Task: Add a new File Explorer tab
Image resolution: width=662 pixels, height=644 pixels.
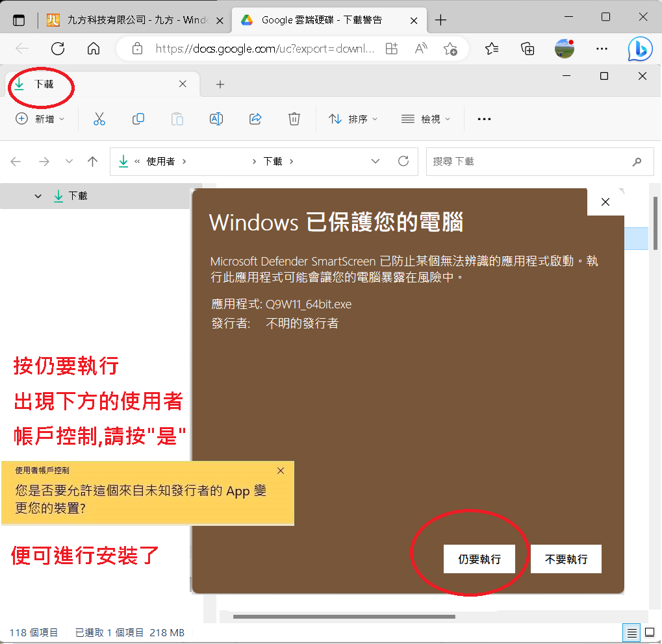Action: (220, 84)
